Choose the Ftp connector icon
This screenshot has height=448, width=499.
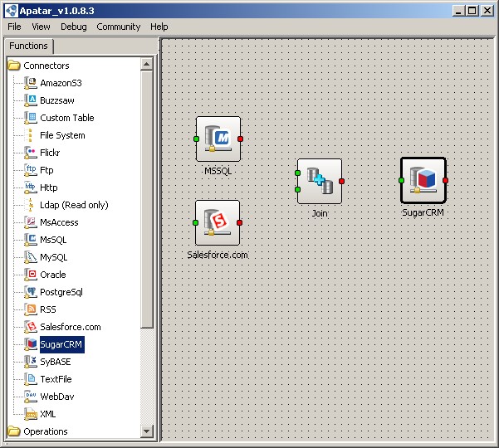[31, 170]
